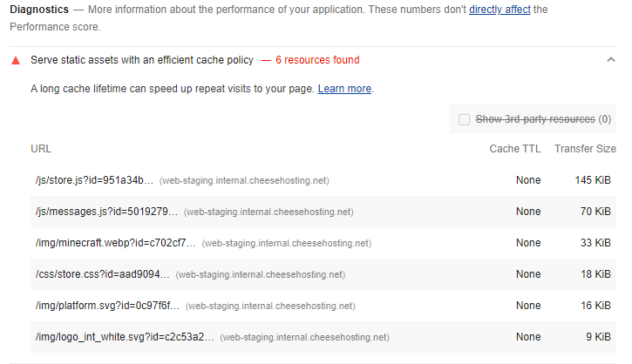Toggle Show 3rd-party resources checkbox

coord(464,119)
